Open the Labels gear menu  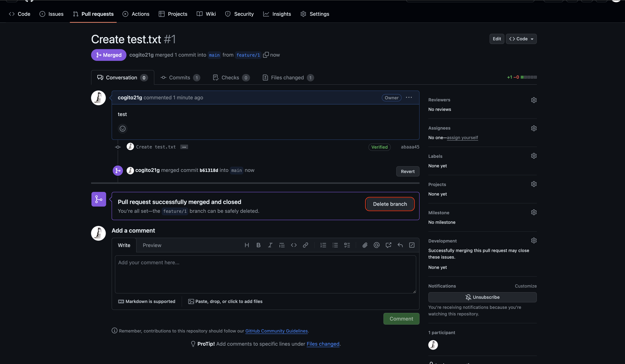pyautogui.click(x=534, y=156)
